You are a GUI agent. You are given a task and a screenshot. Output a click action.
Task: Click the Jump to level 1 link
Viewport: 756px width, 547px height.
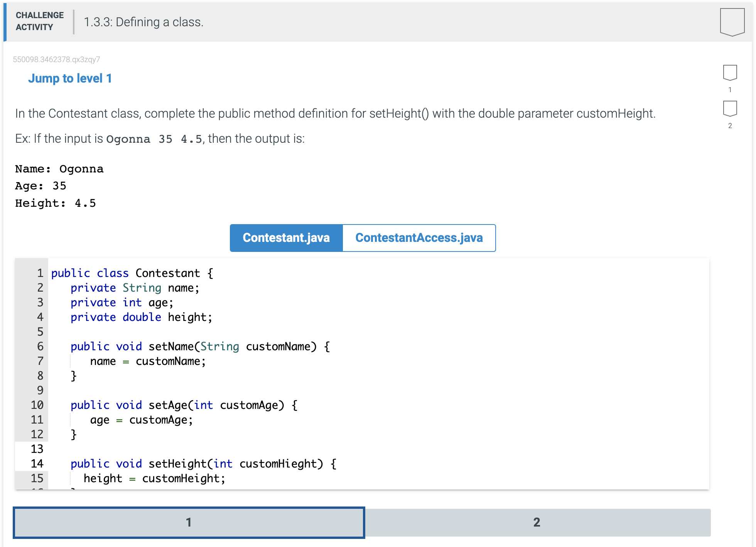[x=70, y=78]
